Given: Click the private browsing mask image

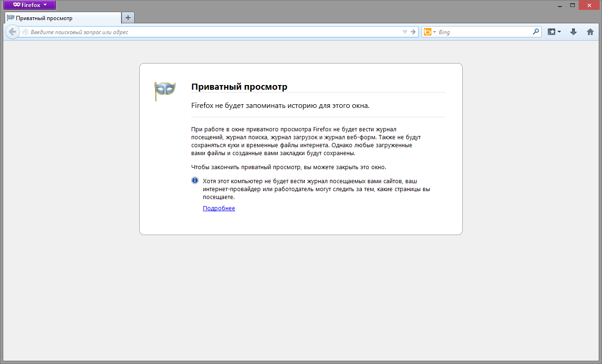Looking at the screenshot, I should pos(165,91).
